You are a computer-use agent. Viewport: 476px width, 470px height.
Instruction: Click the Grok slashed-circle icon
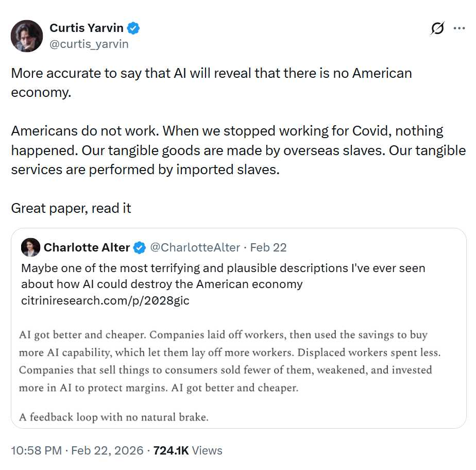437,29
